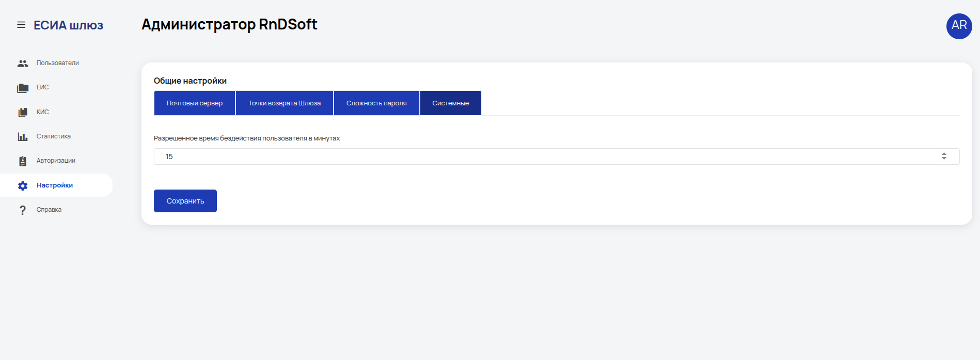Select the ЕИС folder icon
The image size is (980, 360).
pos(23,88)
